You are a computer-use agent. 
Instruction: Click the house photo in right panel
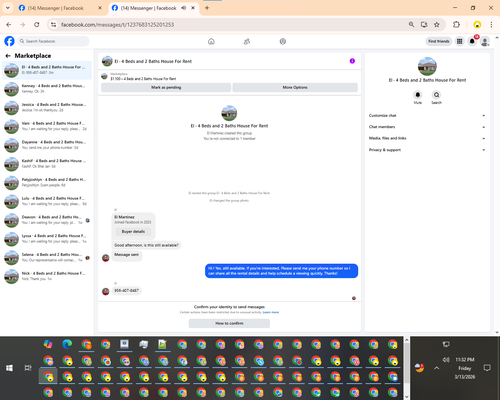427,66
